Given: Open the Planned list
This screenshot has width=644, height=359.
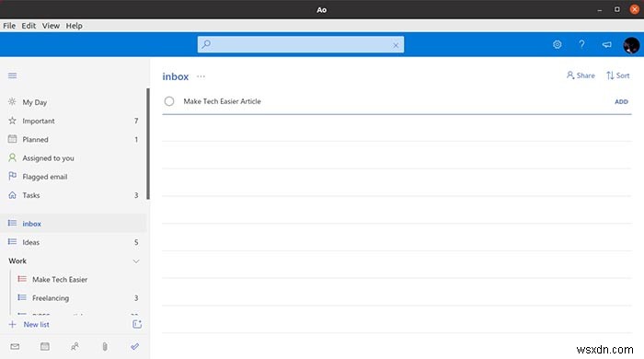Looking at the screenshot, I should (74, 139).
